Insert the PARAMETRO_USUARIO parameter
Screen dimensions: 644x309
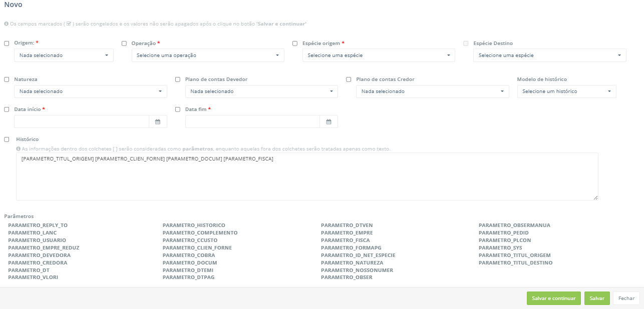click(30, 240)
